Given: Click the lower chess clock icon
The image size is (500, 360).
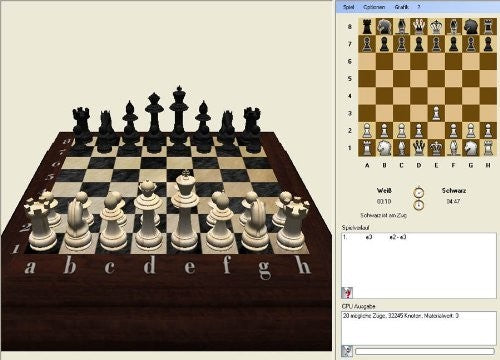Looking at the screenshot, I should 419,204.
